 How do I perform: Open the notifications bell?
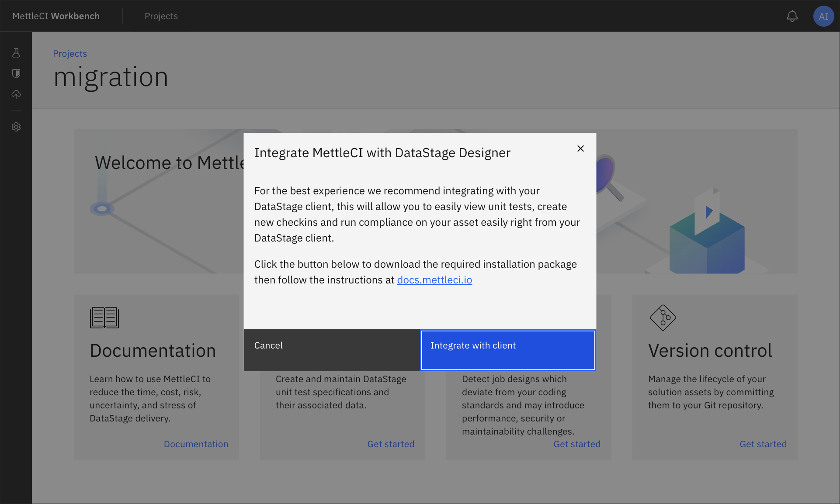click(x=792, y=16)
